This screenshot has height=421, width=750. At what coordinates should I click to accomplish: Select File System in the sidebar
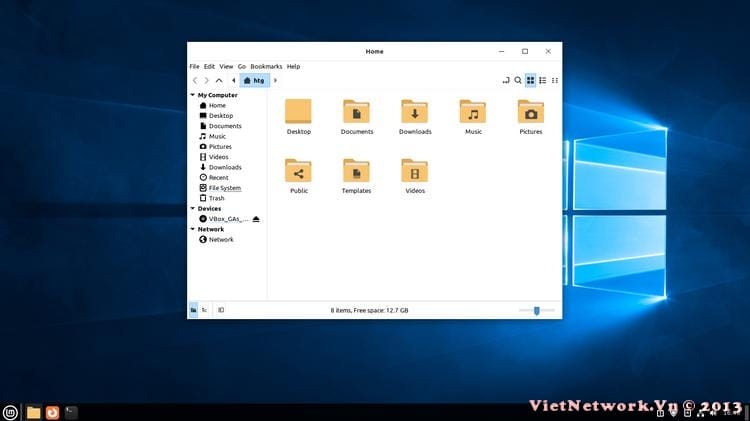(223, 188)
